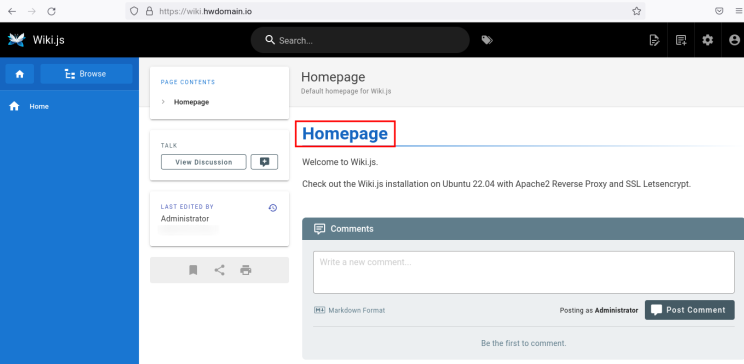Print the page icon
The width and height of the screenshot is (744, 364).
pos(245,270)
